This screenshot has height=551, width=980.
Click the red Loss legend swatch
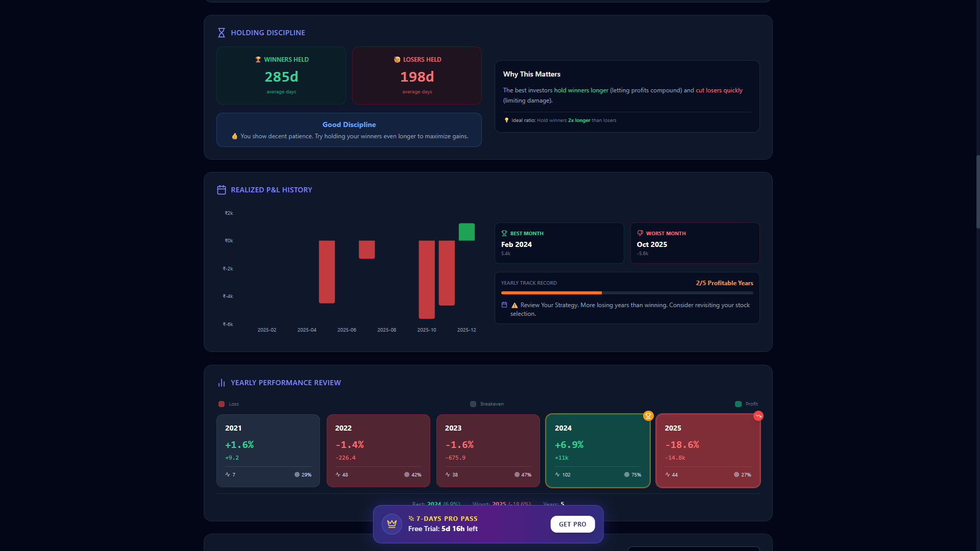[222, 404]
